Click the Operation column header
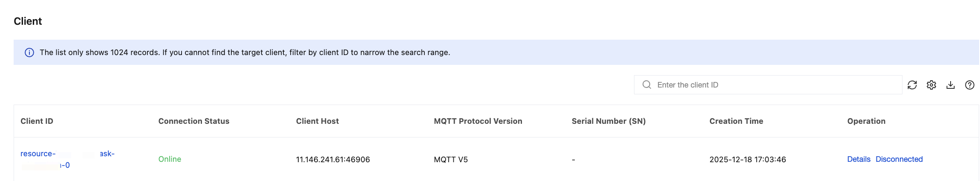The image size is (980, 181). click(x=866, y=121)
